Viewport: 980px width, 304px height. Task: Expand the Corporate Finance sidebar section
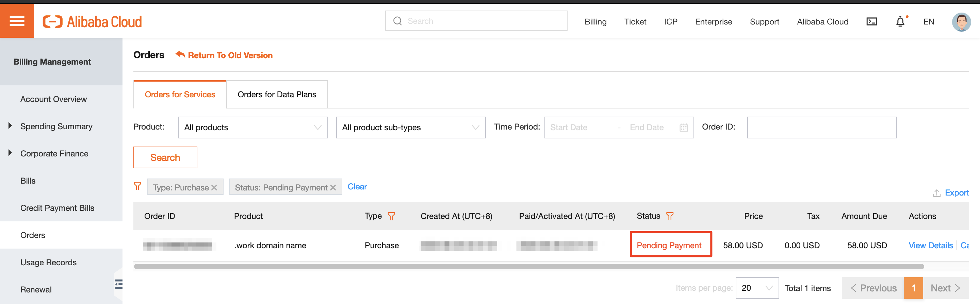point(10,153)
